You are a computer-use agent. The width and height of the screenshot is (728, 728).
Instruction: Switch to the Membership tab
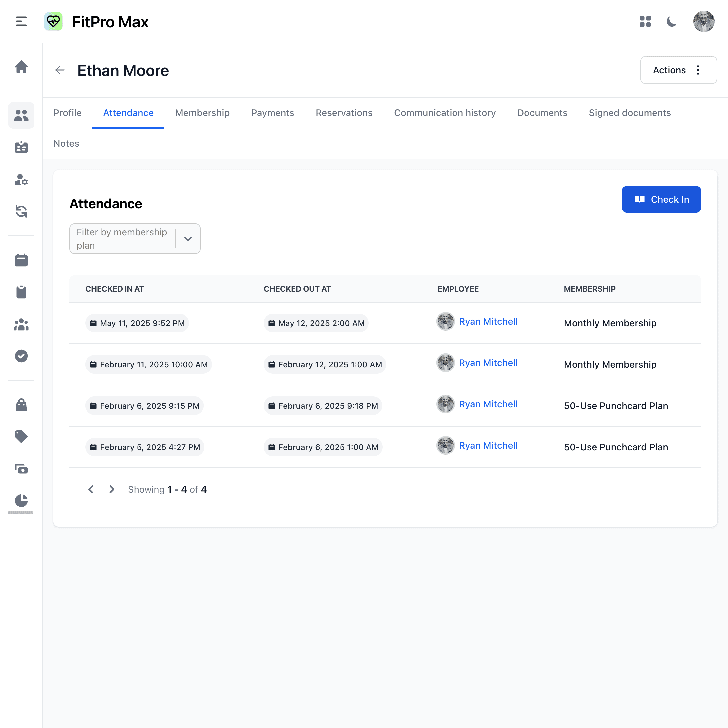pos(202,113)
